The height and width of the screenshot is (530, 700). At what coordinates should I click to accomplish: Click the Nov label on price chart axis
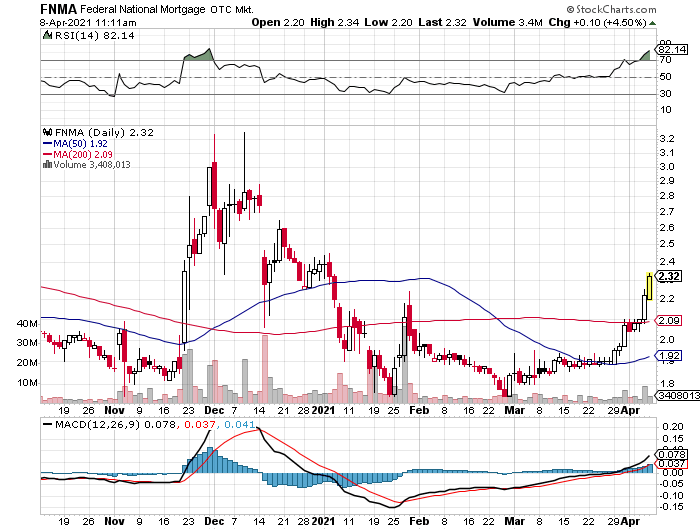114,410
